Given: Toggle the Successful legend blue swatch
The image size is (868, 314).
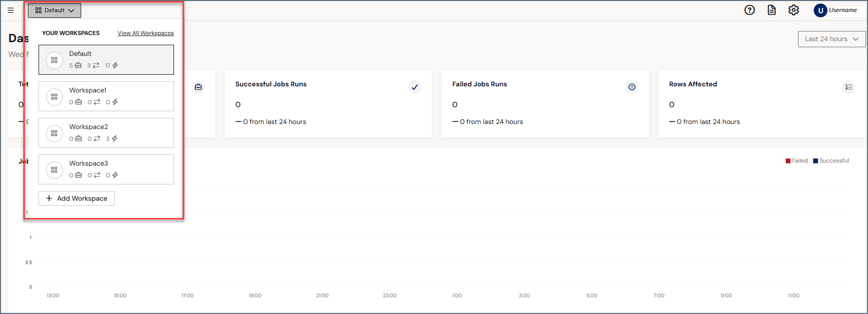Looking at the screenshot, I should 816,161.
